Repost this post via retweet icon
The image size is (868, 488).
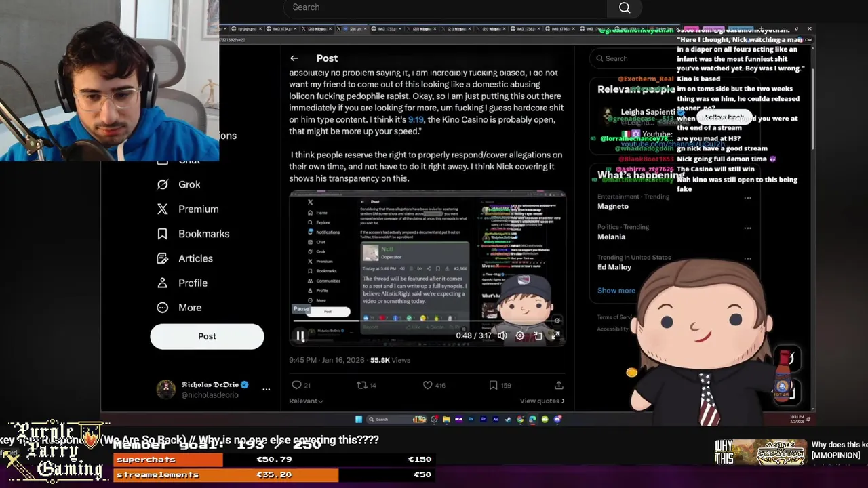(x=362, y=385)
